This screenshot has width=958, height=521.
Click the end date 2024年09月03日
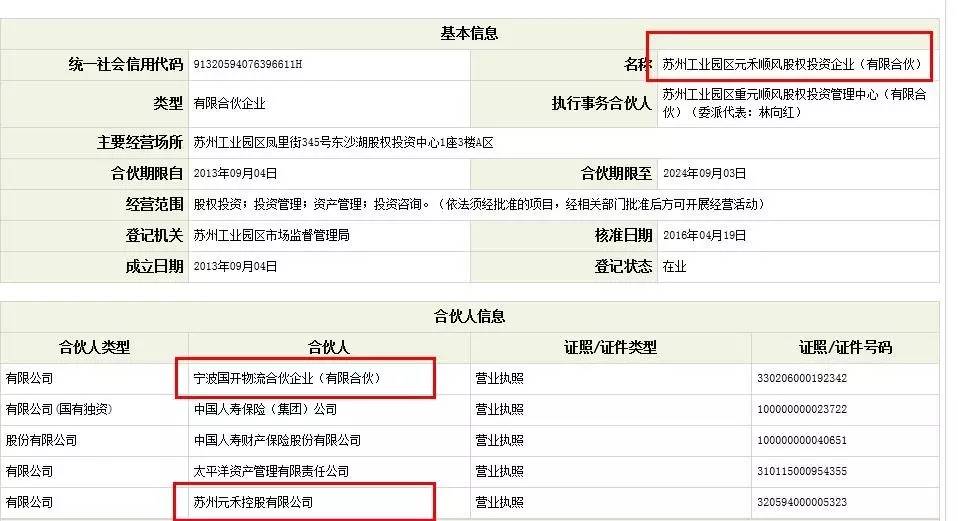(704, 173)
